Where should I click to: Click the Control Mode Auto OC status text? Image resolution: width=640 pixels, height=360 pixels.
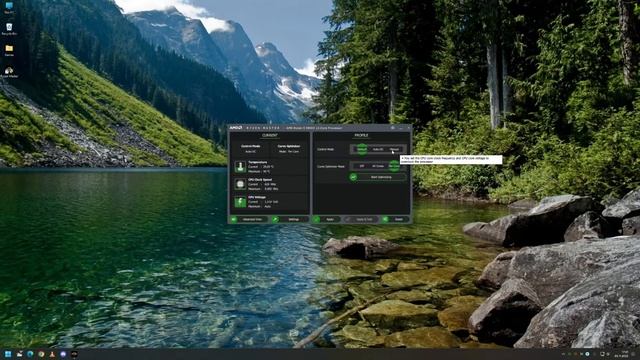click(x=251, y=151)
